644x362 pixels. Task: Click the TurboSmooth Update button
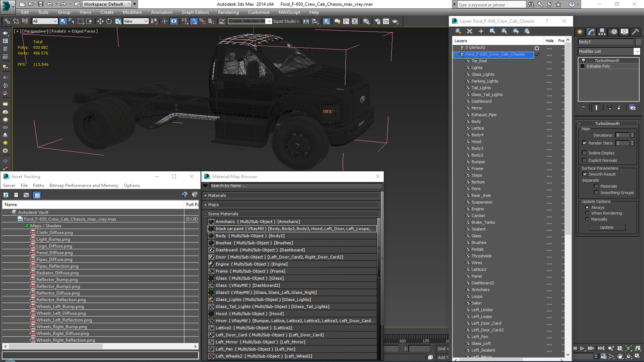tap(606, 227)
